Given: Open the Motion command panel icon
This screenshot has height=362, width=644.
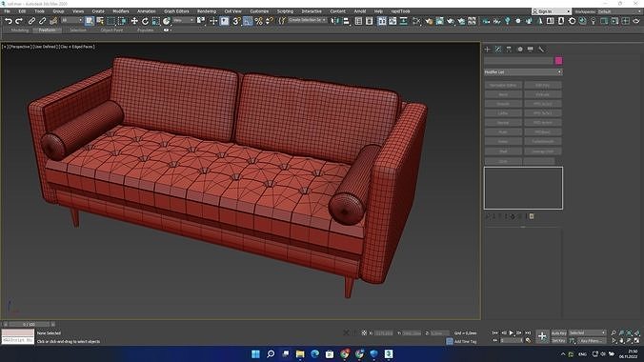Looking at the screenshot, I should [520, 50].
